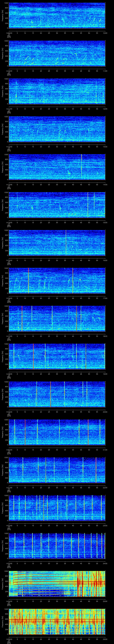Image resolution: width=114 pixels, height=644 pixels.
Task: Click the 17:00 end time label
Action: click(105, 298)
